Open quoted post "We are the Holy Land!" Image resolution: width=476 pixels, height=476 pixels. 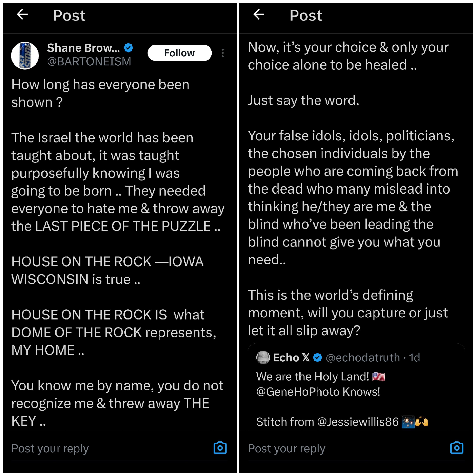pyautogui.click(x=313, y=377)
